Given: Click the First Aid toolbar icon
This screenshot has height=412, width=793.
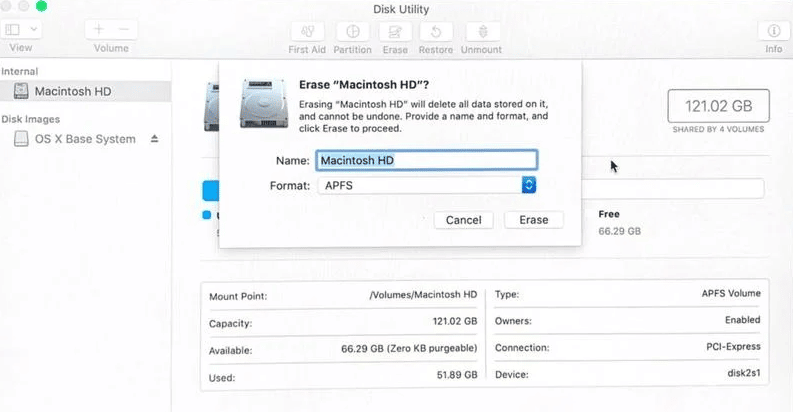Looking at the screenshot, I should click(x=307, y=32).
